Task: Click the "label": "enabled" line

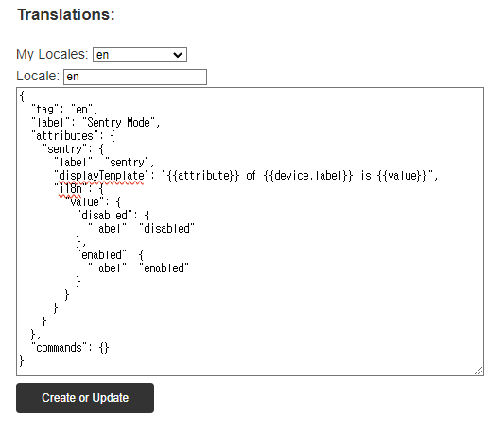Action: (x=139, y=268)
